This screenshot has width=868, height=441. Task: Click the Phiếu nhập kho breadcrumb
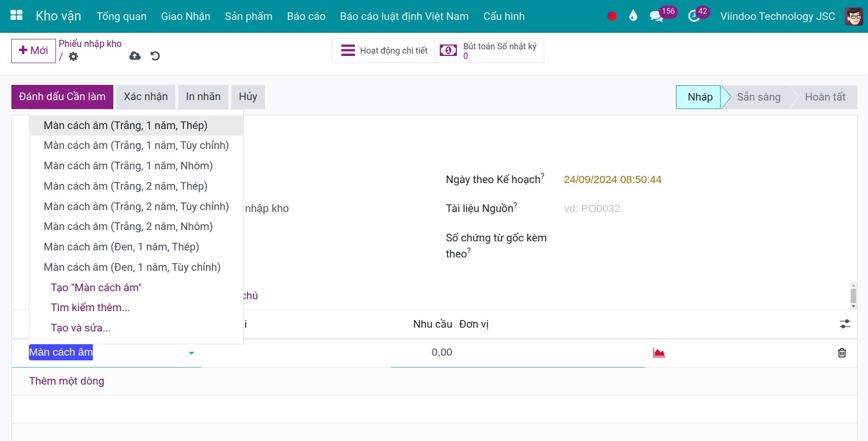(90, 44)
